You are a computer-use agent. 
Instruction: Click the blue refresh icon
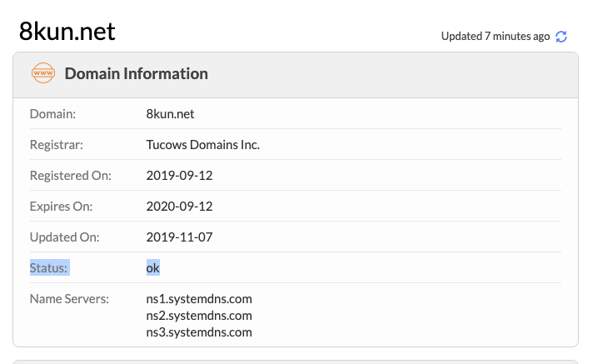[x=561, y=37]
